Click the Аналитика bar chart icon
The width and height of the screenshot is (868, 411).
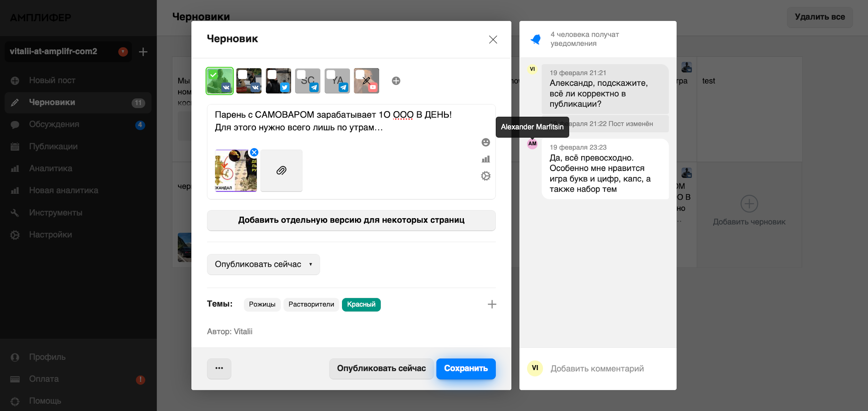[x=15, y=168]
